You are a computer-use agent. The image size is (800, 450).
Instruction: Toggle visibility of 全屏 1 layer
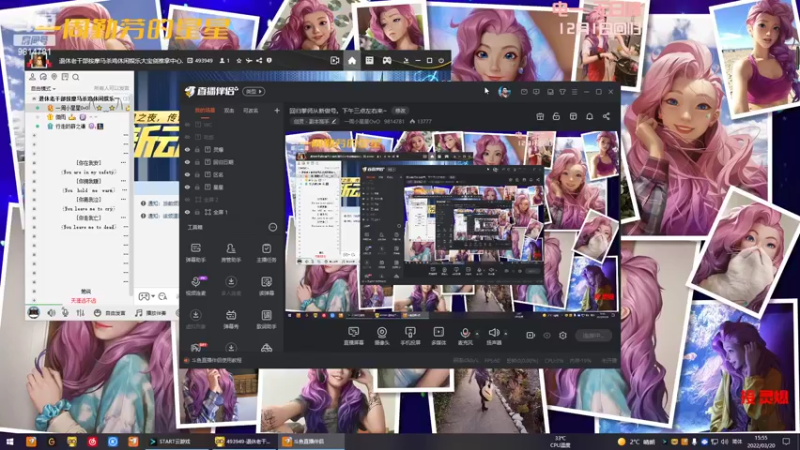coord(187,212)
